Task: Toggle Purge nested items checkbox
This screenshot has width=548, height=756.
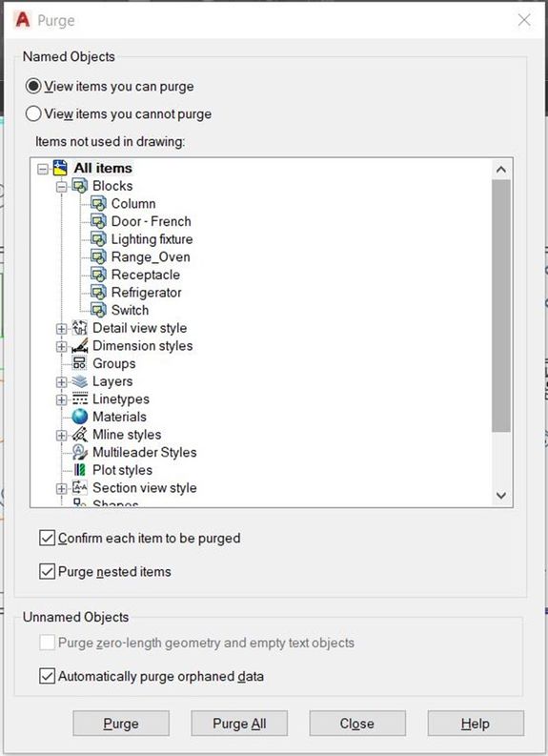Action: pyautogui.click(x=47, y=572)
